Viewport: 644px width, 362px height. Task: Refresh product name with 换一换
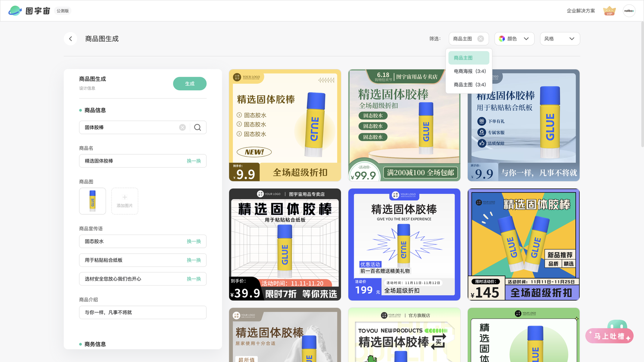(x=194, y=161)
